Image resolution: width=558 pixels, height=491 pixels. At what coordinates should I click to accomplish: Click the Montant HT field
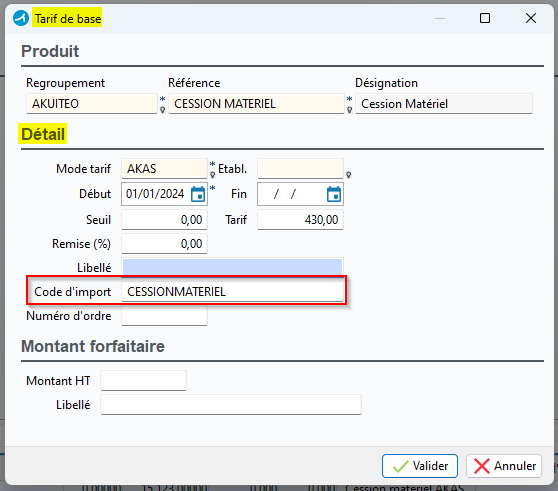tap(143, 381)
